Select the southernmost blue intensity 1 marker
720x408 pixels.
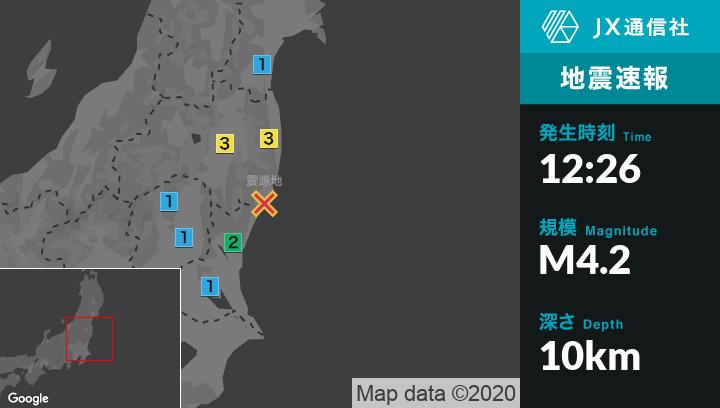point(210,286)
